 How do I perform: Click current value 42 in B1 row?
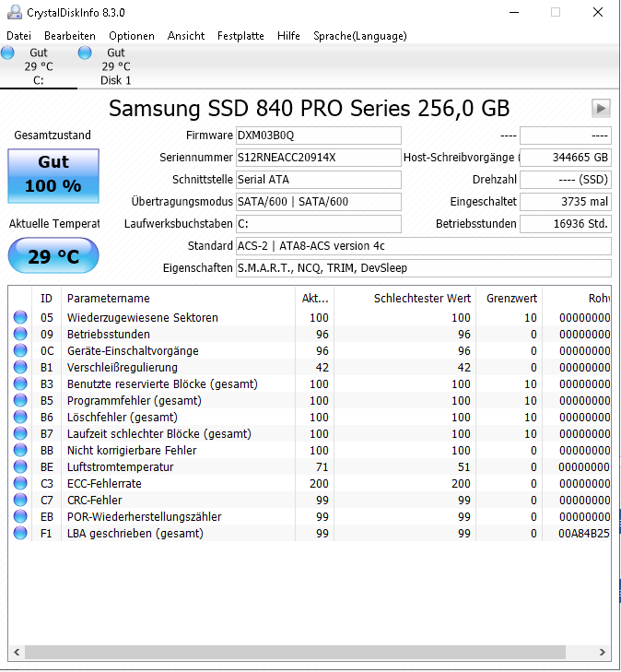(x=322, y=367)
